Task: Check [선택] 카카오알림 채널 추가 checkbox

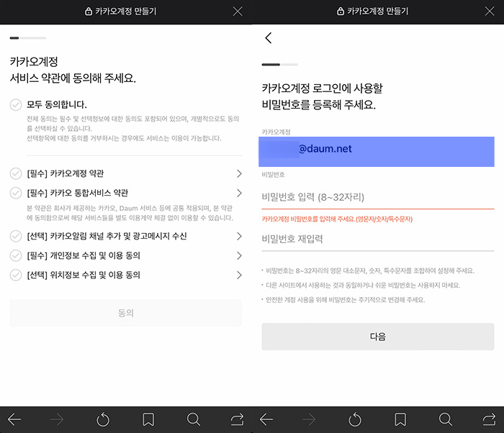Action: (16, 236)
